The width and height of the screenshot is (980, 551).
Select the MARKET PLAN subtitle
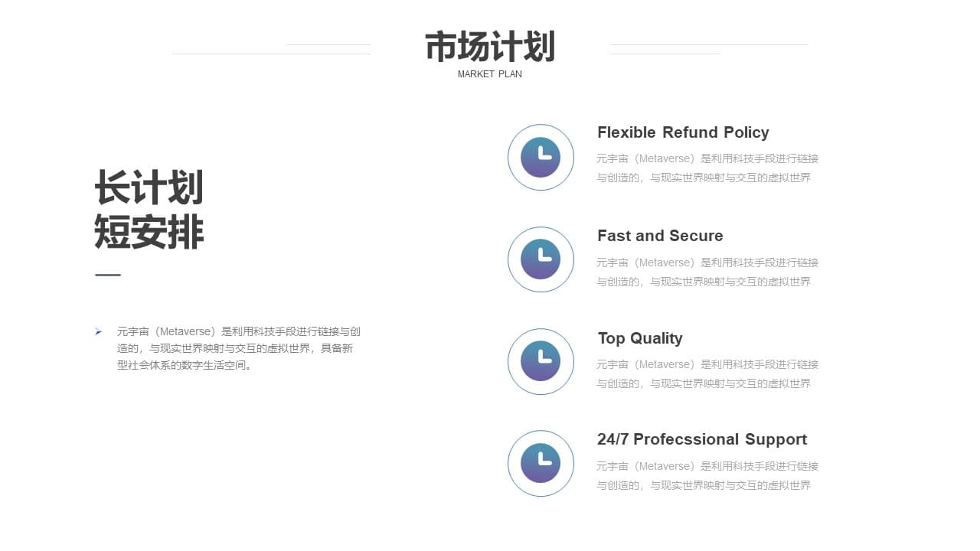coord(490,74)
